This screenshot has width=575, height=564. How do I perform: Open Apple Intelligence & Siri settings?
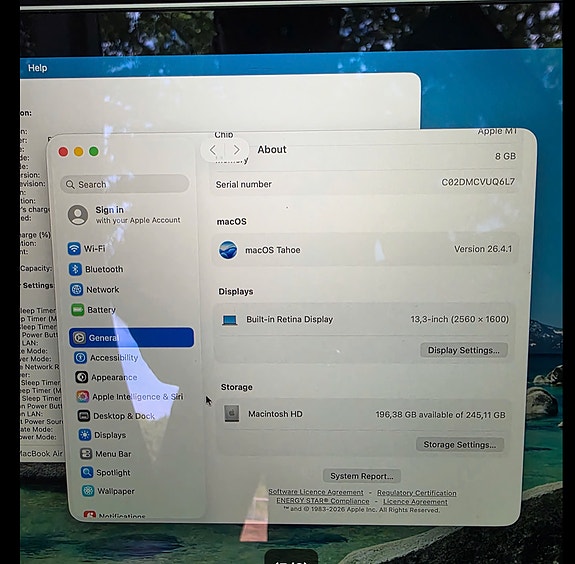pos(130,396)
